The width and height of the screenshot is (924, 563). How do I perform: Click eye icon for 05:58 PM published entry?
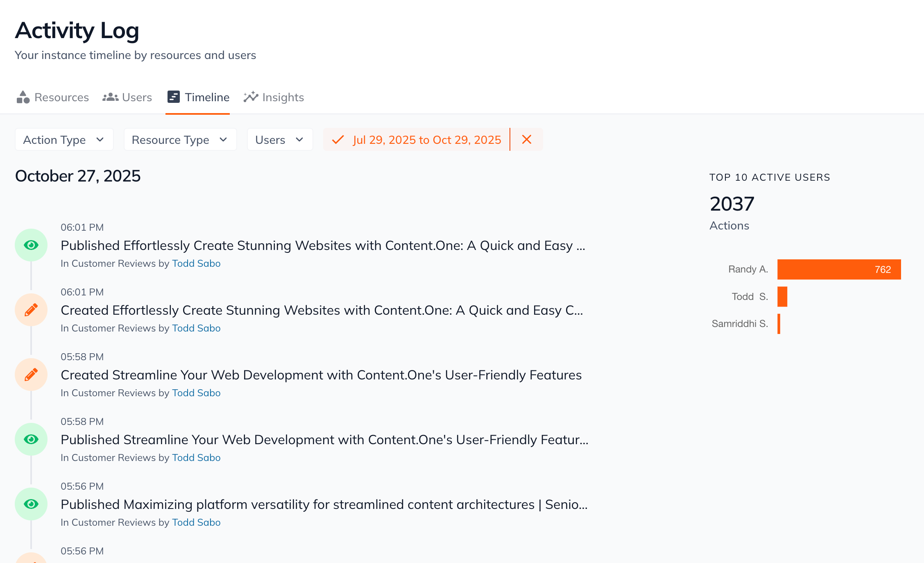point(31,439)
